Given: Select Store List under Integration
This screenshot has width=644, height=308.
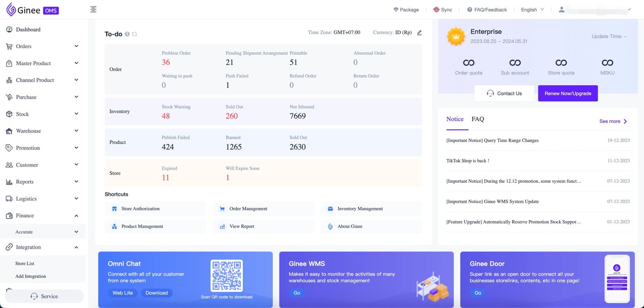Looking at the screenshot, I should [x=25, y=263].
